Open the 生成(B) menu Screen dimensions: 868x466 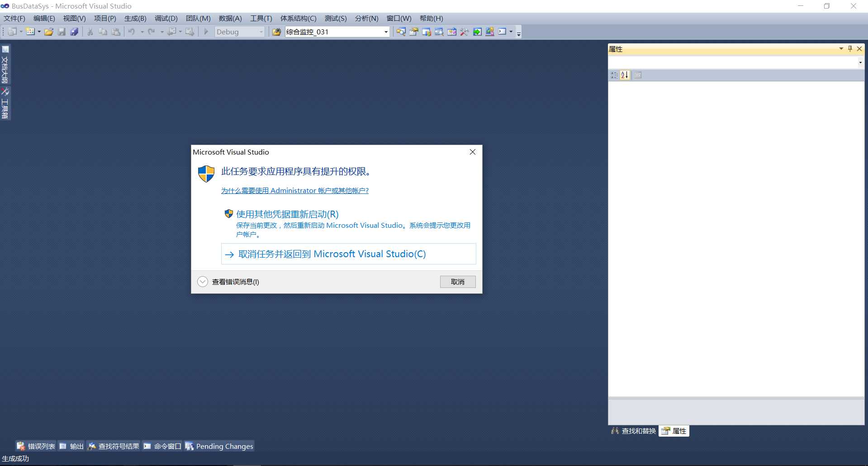point(135,19)
